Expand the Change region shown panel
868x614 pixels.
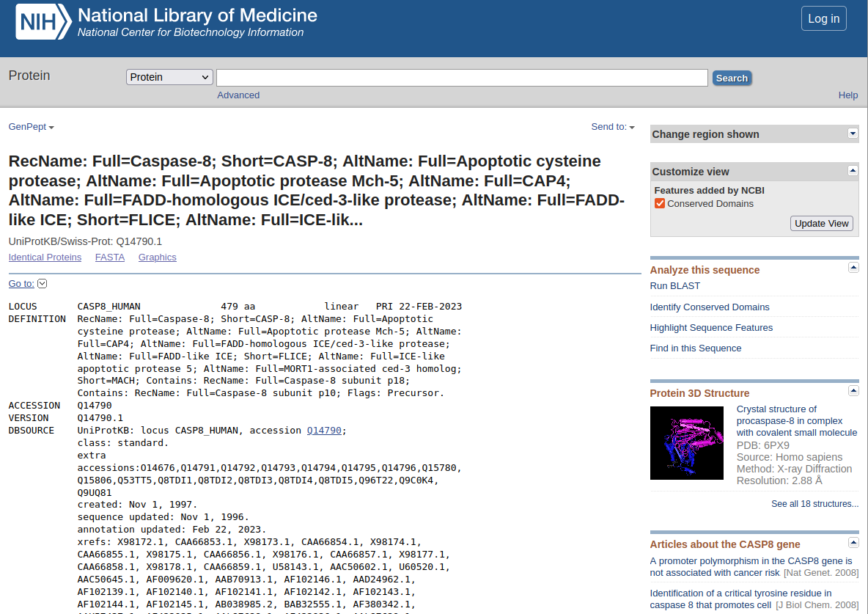point(853,134)
